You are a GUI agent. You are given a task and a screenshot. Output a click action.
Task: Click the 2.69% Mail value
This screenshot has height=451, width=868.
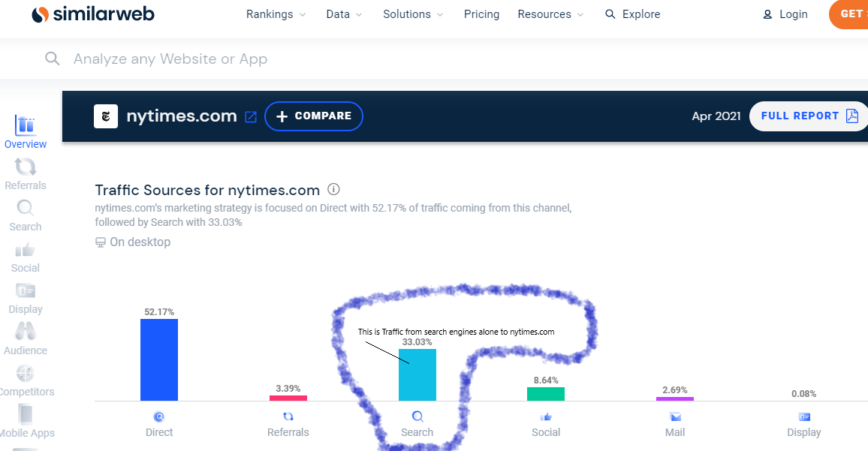point(675,390)
